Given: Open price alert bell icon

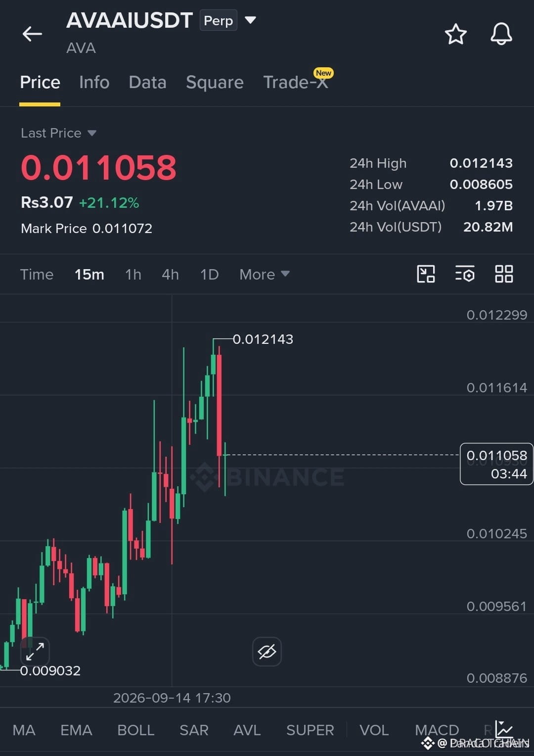Looking at the screenshot, I should click(x=501, y=34).
